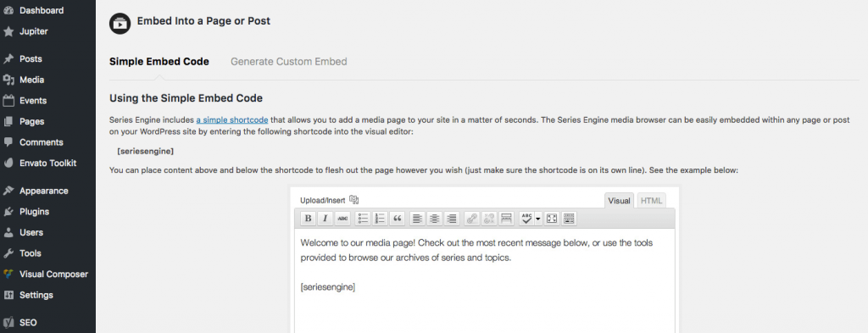Click the Series Engine embed header icon

point(120,23)
